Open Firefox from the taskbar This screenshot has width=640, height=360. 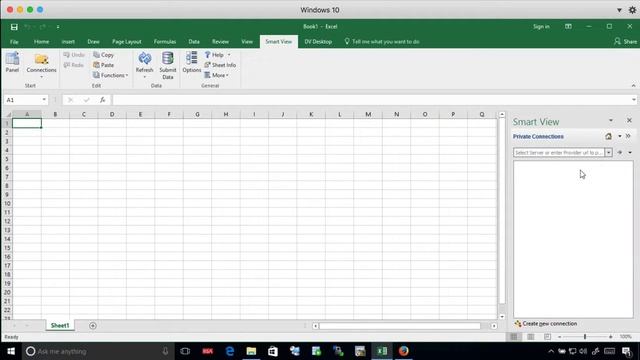pyautogui.click(x=404, y=351)
